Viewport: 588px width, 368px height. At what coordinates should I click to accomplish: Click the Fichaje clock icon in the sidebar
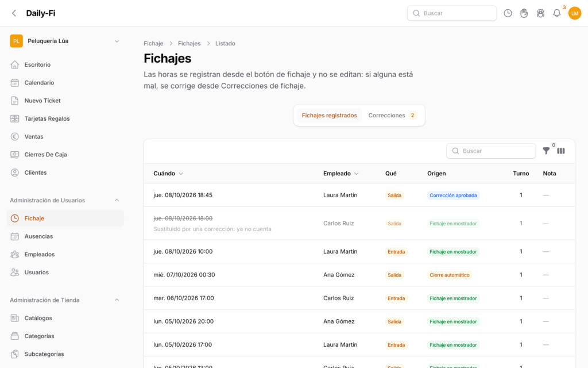tap(14, 218)
